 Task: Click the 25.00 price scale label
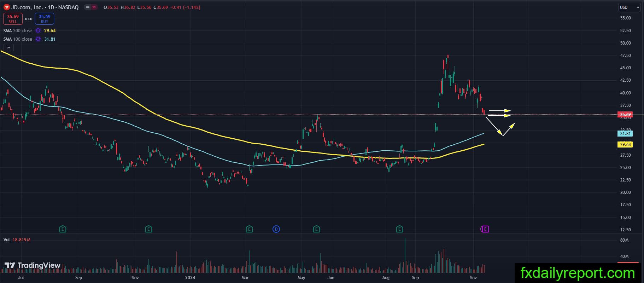[625, 168]
